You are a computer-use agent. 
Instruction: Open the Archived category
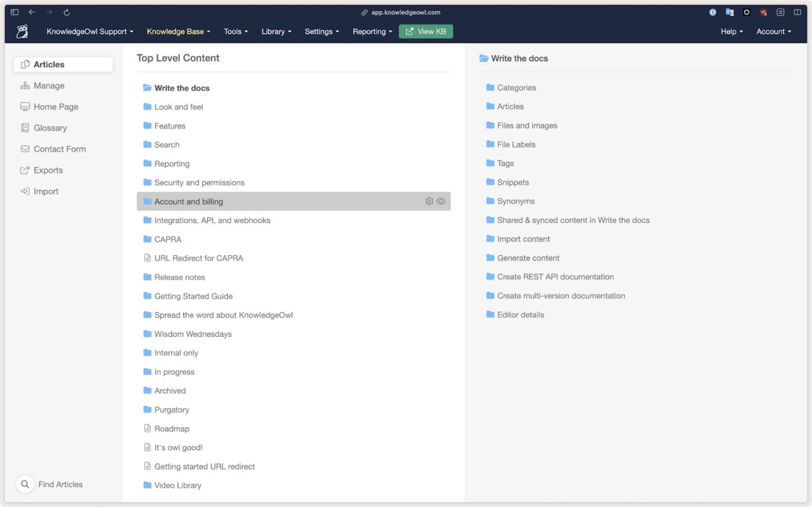point(170,390)
